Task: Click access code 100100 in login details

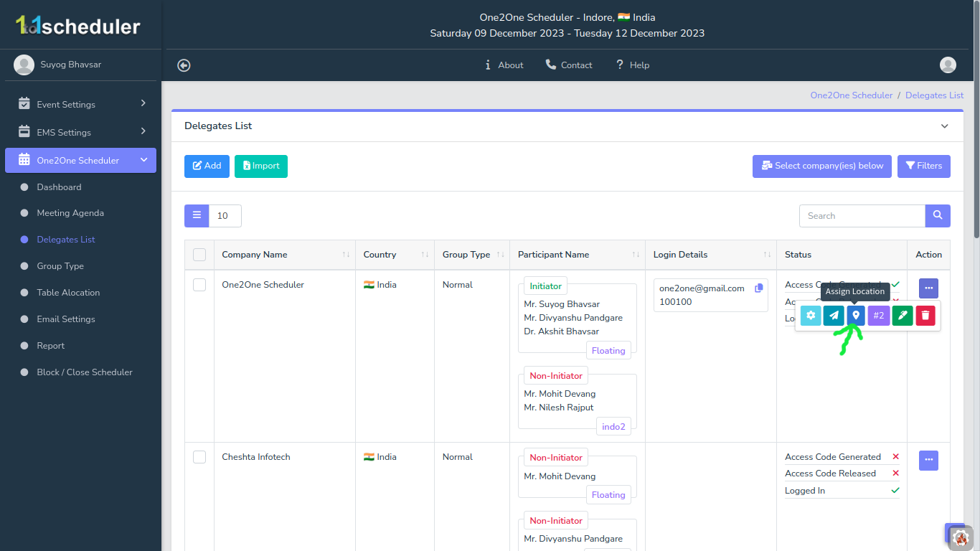Action: (676, 302)
